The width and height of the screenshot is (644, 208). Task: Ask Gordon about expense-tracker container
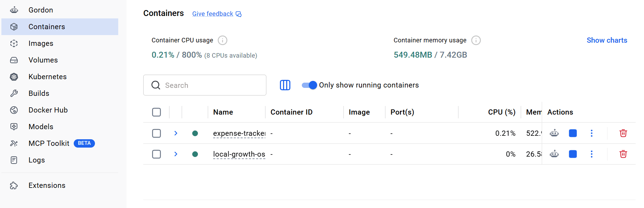554,133
